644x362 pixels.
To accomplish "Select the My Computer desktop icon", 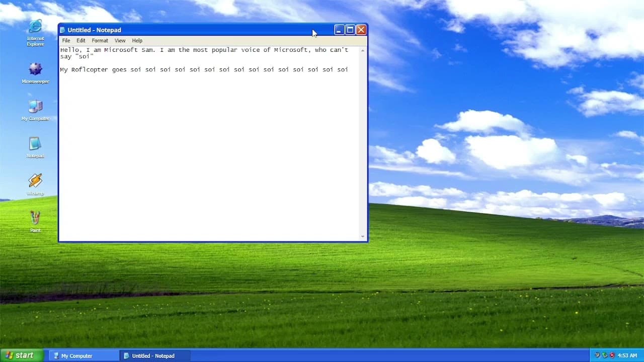I will point(35,110).
